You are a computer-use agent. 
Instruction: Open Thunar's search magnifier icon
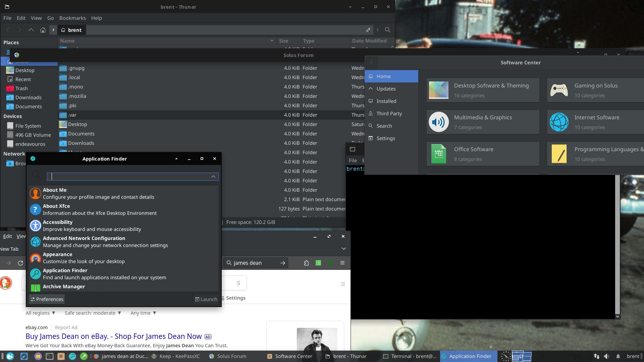point(387,30)
